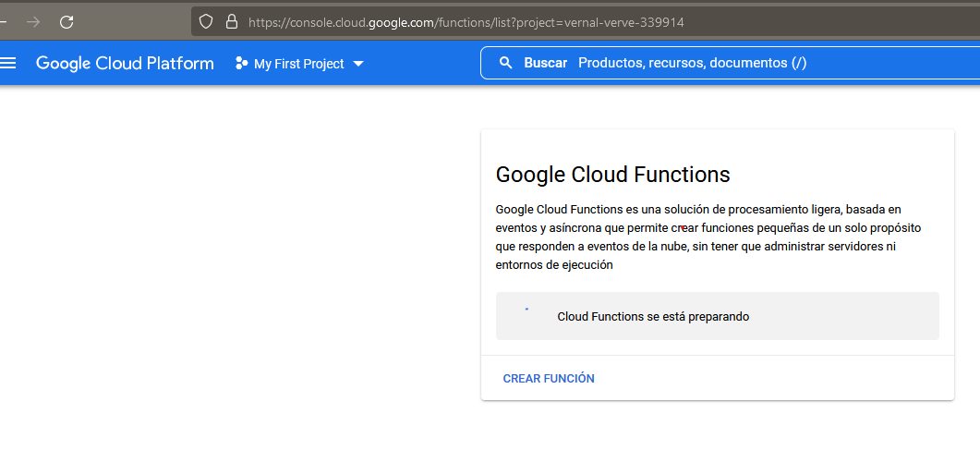
Task: Click Cloud Functions se está preparando status
Action: point(653,317)
